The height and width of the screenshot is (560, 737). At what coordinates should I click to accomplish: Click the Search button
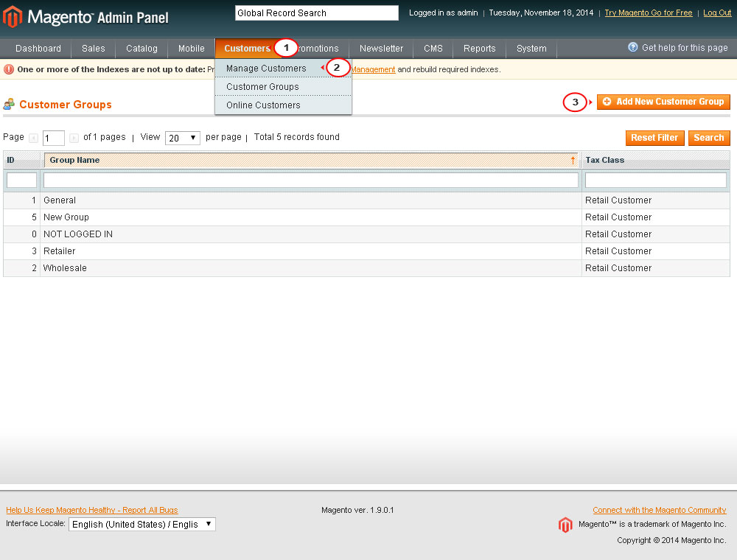[x=709, y=138]
